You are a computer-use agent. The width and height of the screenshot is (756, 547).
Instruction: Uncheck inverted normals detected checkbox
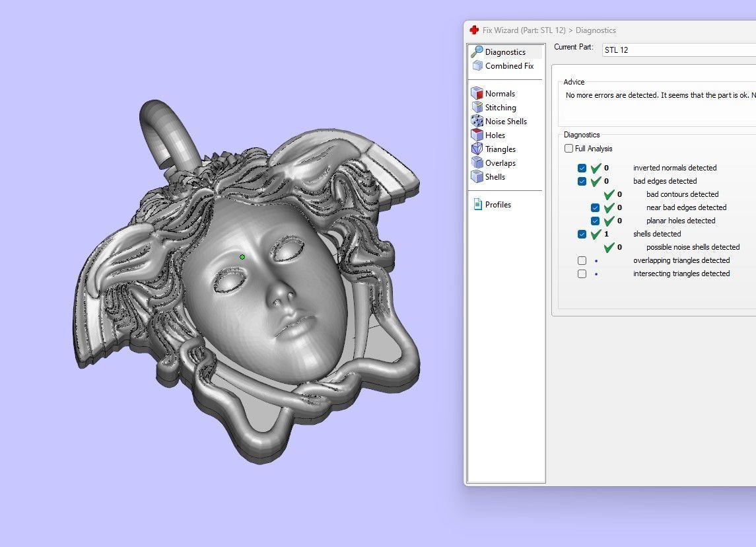(582, 168)
